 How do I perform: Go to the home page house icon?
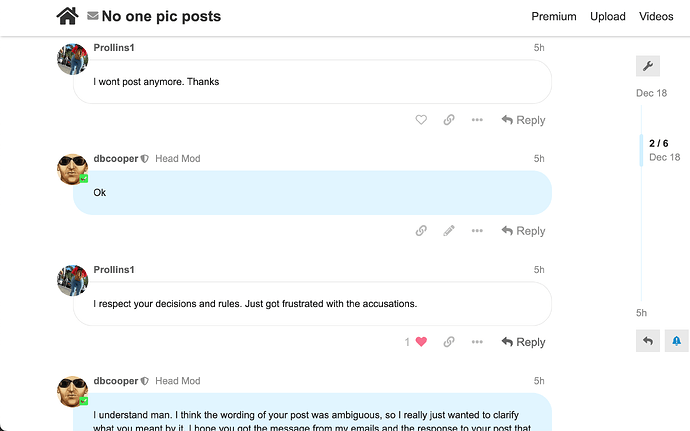tap(67, 16)
